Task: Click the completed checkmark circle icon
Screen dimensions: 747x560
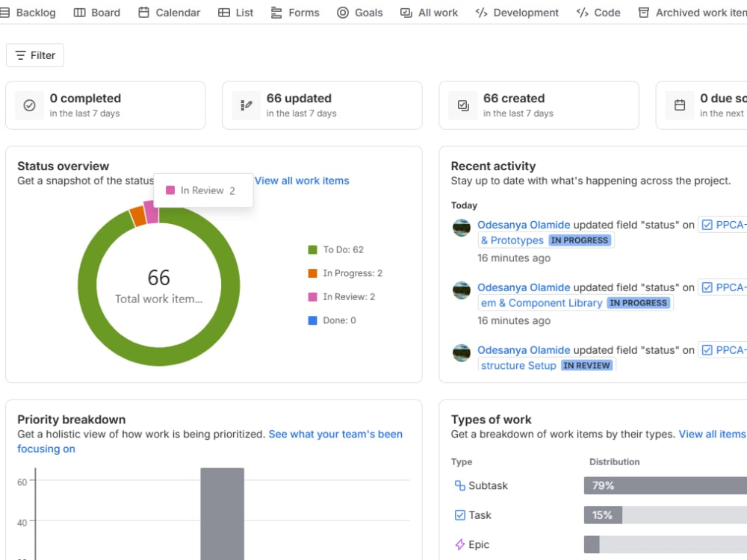Action: 30,105
